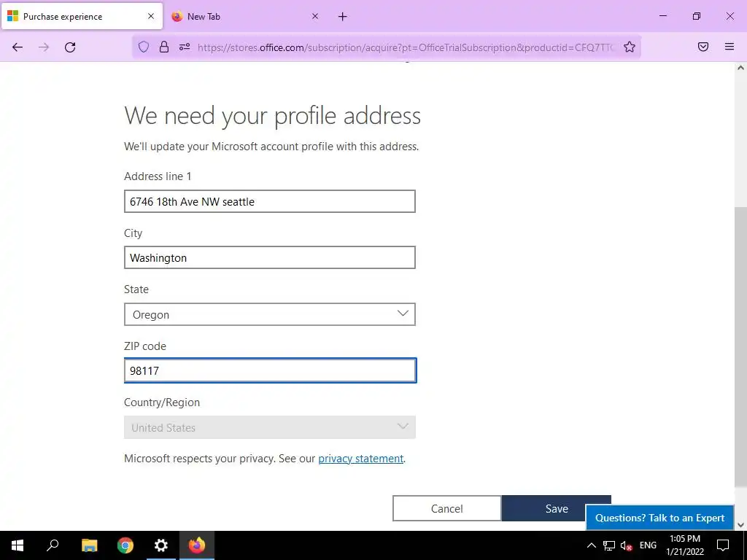
Task: Save the profile address
Action: coord(556,508)
